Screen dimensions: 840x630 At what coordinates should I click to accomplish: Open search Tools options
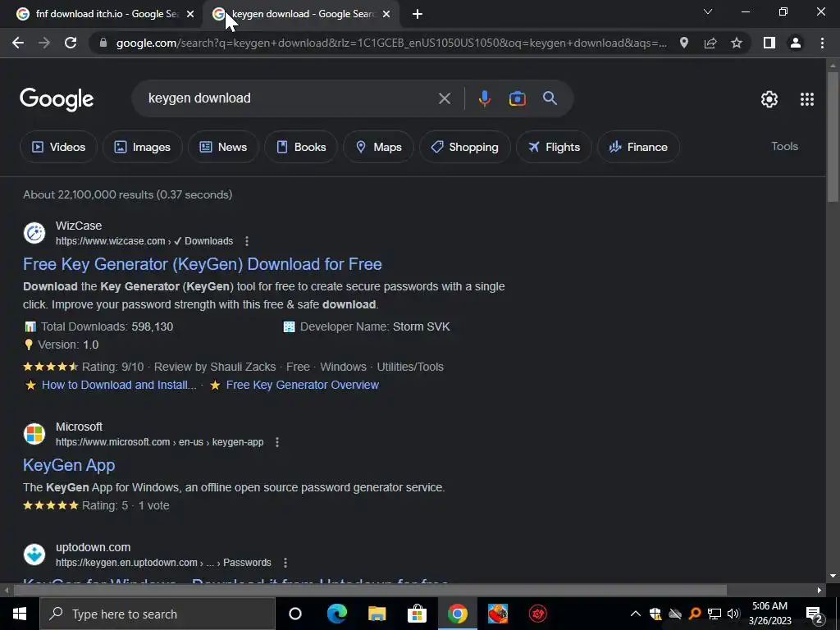click(784, 146)
